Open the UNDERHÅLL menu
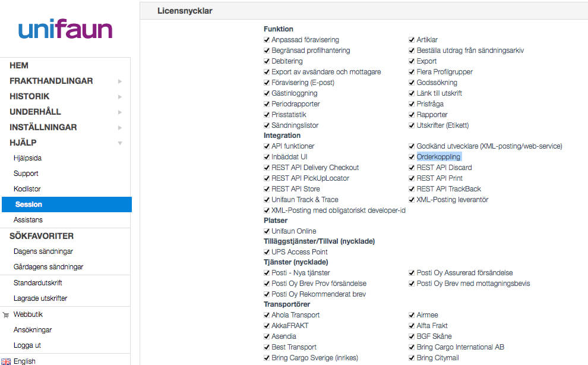588x365 pixels. pos(35,112)
